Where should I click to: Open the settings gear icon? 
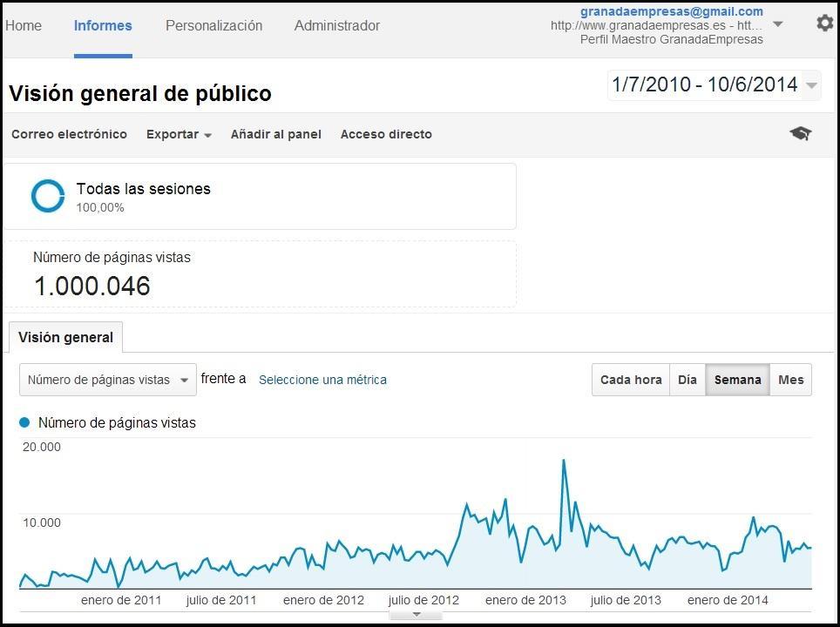[824, 24]
